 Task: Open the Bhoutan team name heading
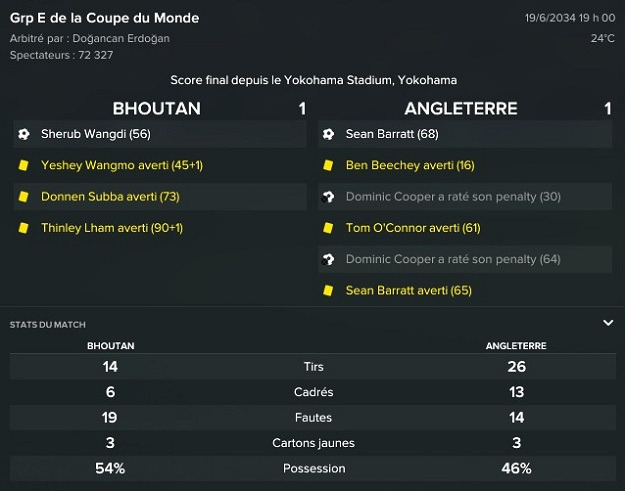click(x=156, y=108)
